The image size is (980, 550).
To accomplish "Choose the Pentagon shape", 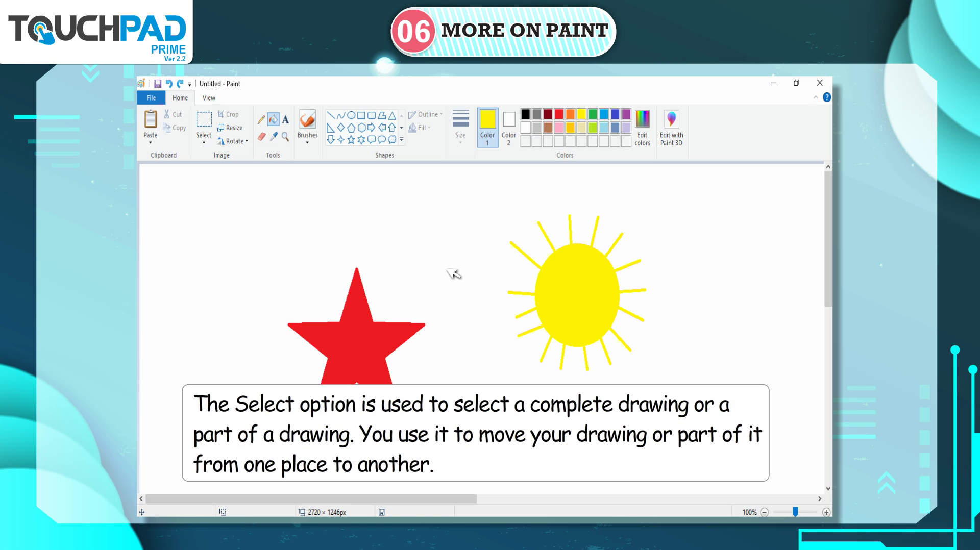I will 351,128.
